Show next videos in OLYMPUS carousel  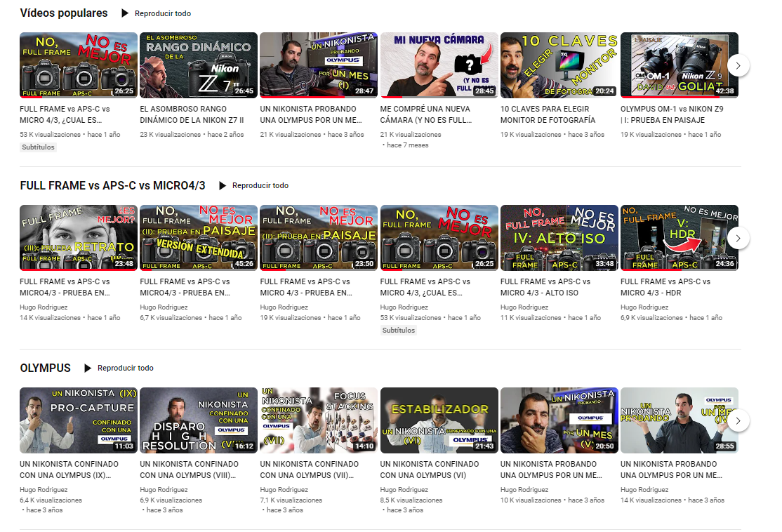coord(738,421)
